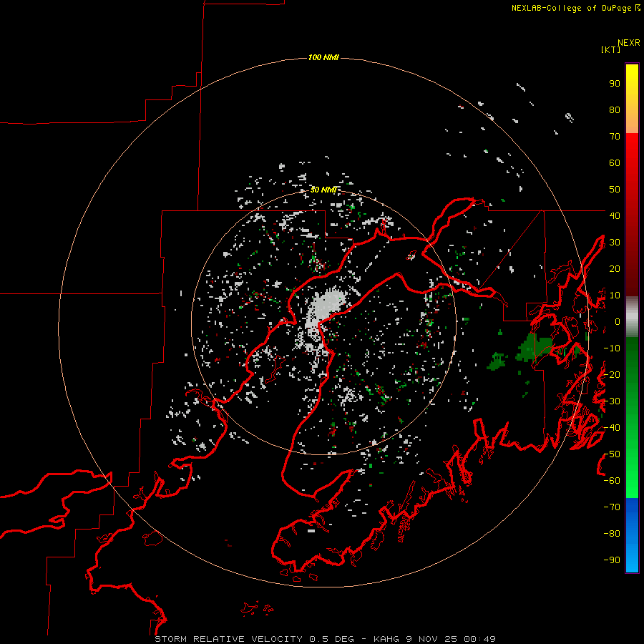
Task: Click the 80 value on velocity scale
Action: [x=615, y=109]
